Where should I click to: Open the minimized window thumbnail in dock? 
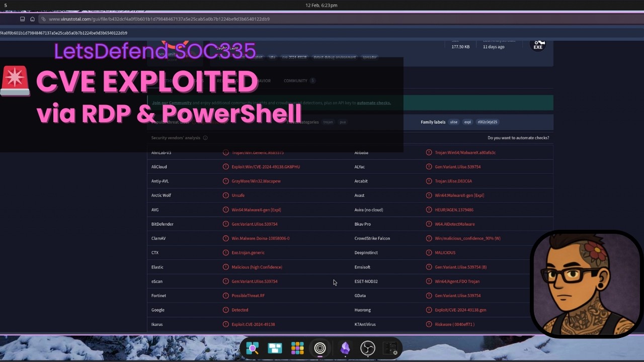point(390,348)
